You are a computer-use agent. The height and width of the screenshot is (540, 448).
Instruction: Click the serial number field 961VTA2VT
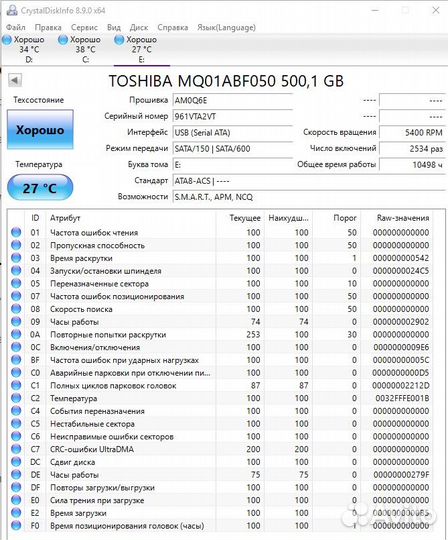click(x=232, y=116)
